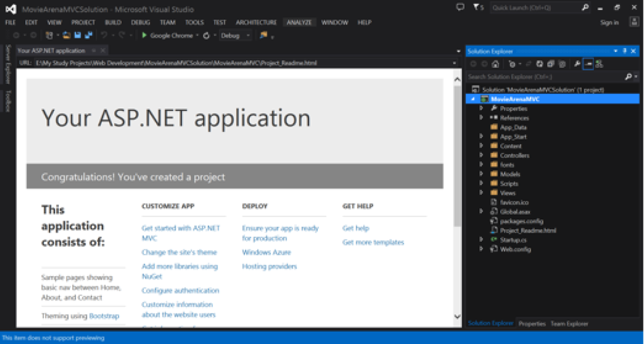Viewport: 644px width, 344px height.
Task: Click the Browser Link refresh icon
Action: click(207, 36)
